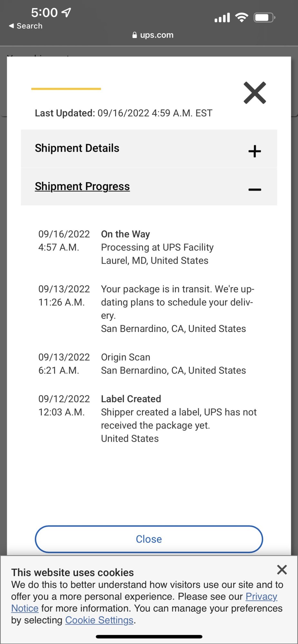This screenshot has width=298, height=644.
Task: Go back to Search in status bar
Action: click(x=26, y=26)
